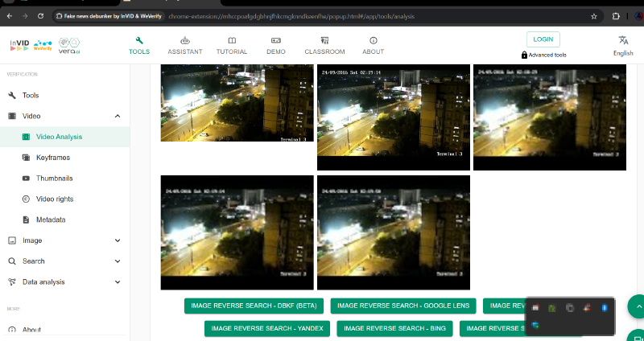The width and height of the screenshot is (644, 341).
Task: Click the LOGIN button
Action: click(543, 39)
